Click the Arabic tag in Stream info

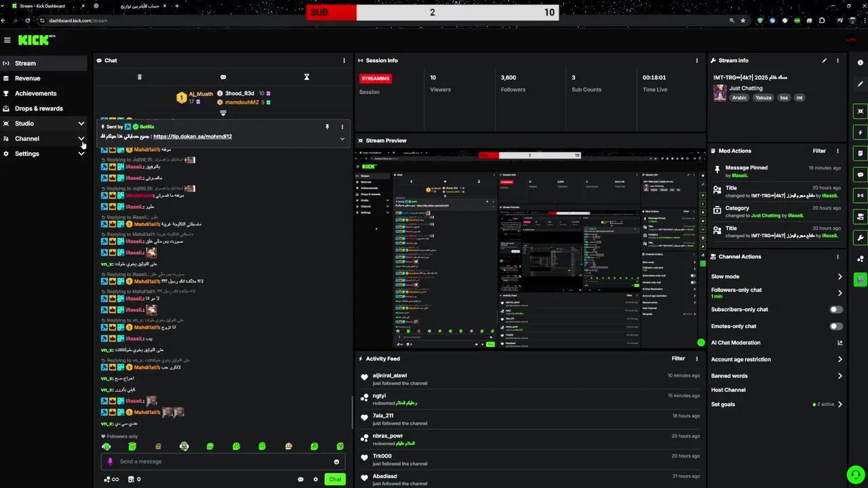[x=739, y=98]
